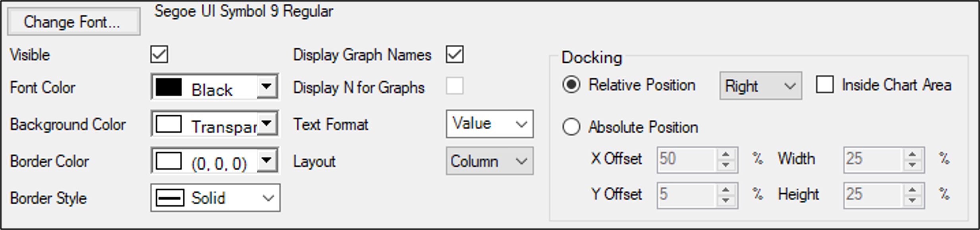
Task: Select Relative Position radio button
Action: [571, 85]
